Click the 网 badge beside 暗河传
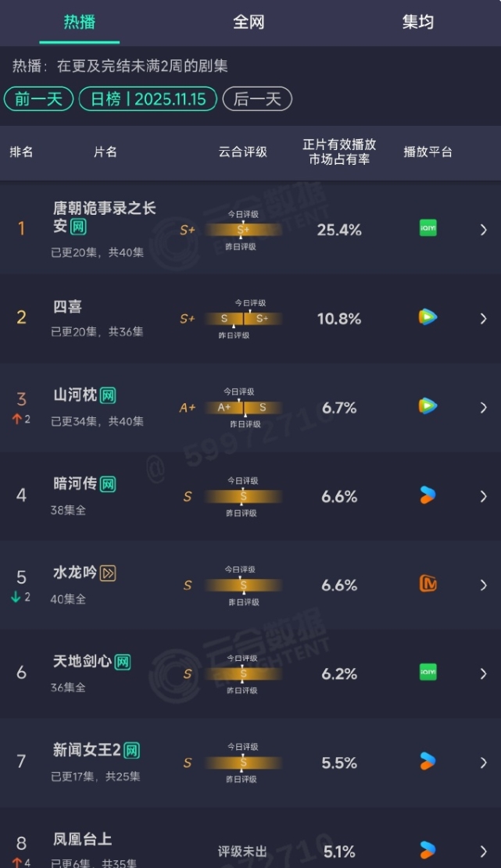 108,484
